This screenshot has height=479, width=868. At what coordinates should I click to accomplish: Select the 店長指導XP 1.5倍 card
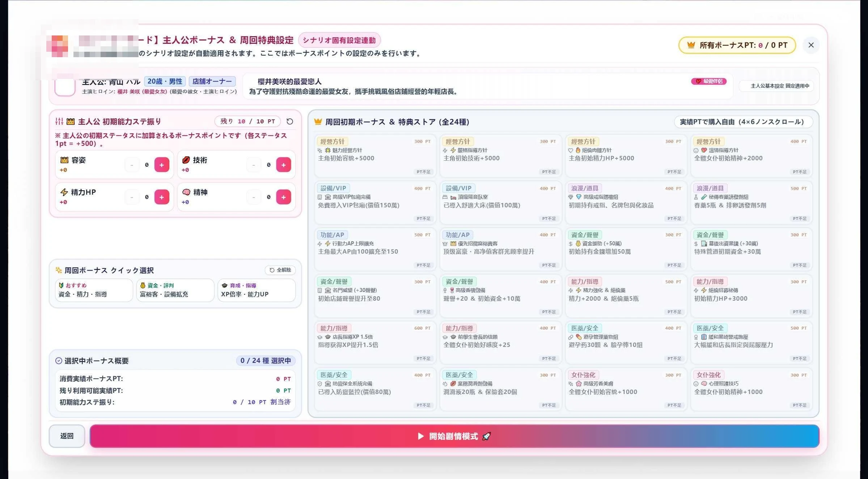[375, 343]
